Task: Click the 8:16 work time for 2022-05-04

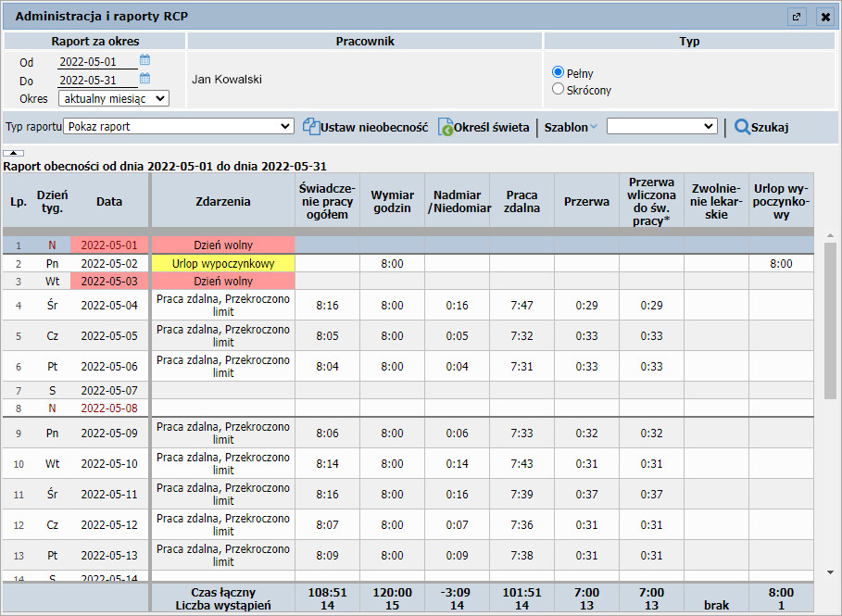Action: (x=327, y=305)
